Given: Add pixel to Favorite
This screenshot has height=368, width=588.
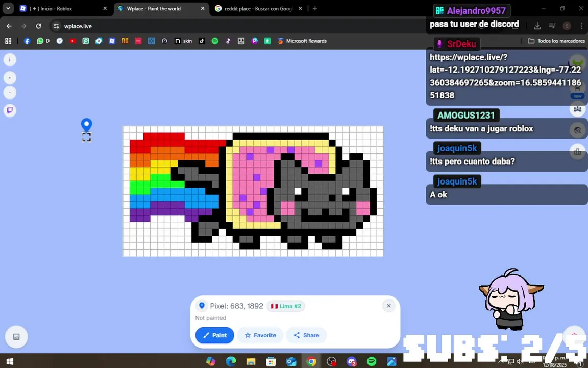Looking at the screenshot, I should click(x=260, y=335).
